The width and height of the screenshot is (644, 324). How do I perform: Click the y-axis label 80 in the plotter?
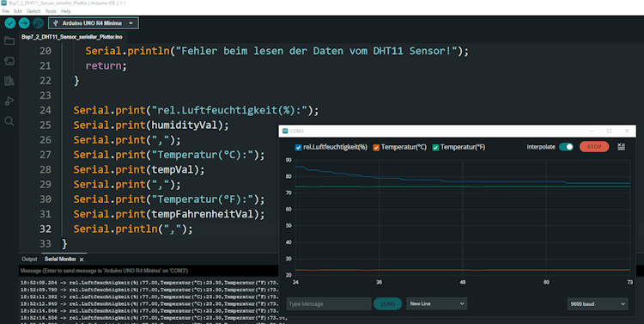(289, 176)
